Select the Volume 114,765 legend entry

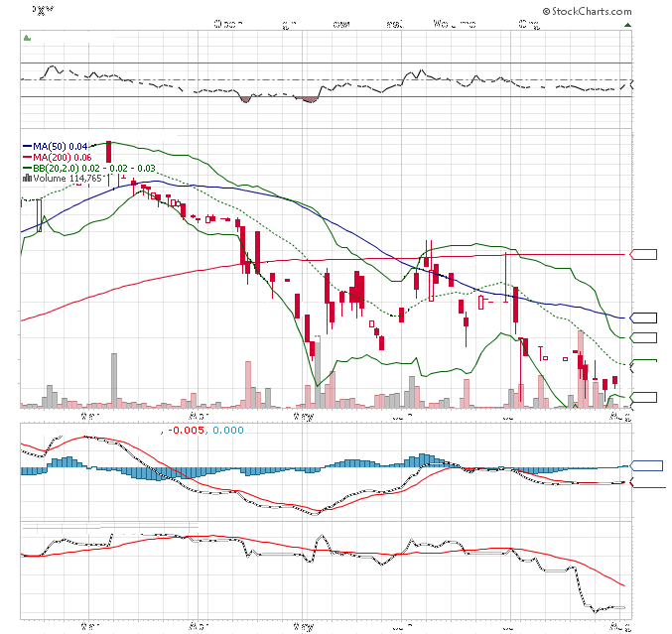63,179
